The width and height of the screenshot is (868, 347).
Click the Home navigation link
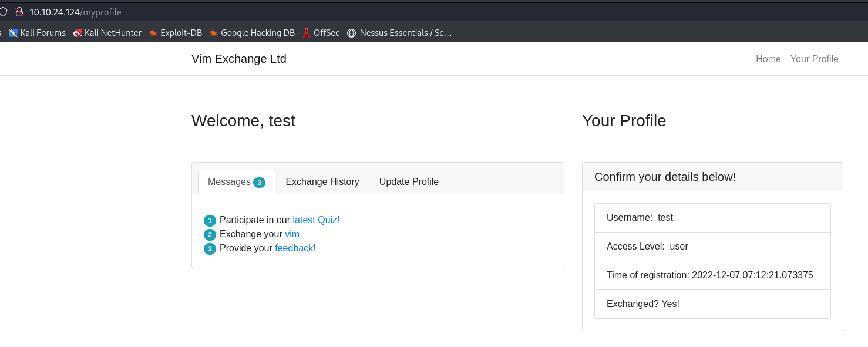[x=768, y=59]
